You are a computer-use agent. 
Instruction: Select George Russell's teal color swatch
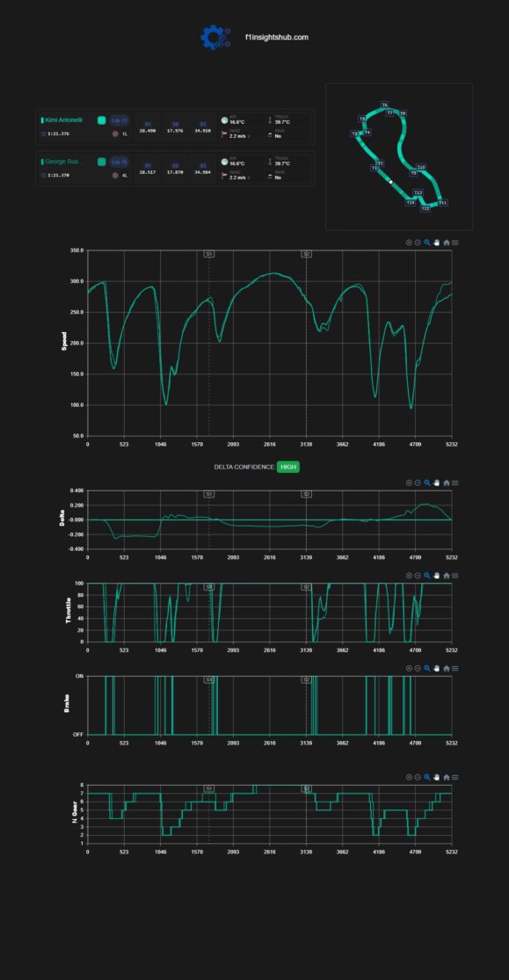pos(101,162)
